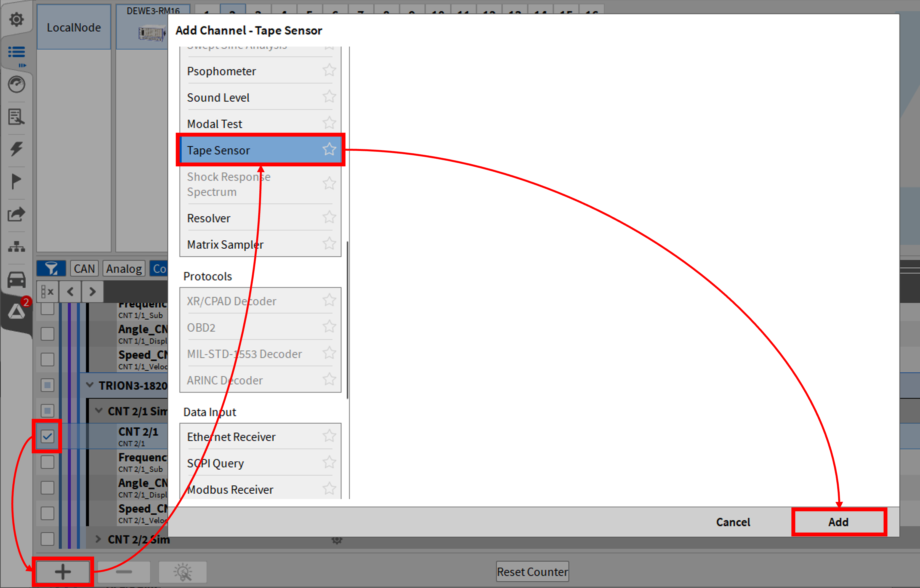Favorite the SCPI Query star
Viewport: 920px width, 588px height.
click(x=329, y=462)
